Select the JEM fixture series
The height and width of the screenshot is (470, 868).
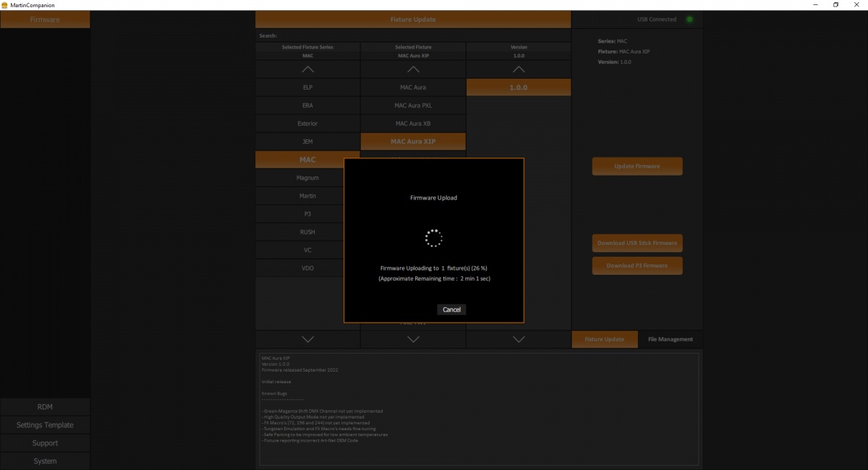(307, 142)
